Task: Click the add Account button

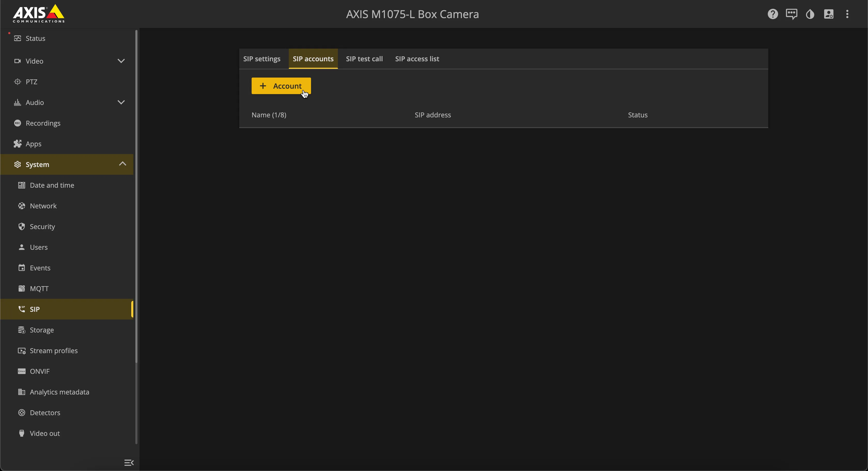Action: coord(281,86)
